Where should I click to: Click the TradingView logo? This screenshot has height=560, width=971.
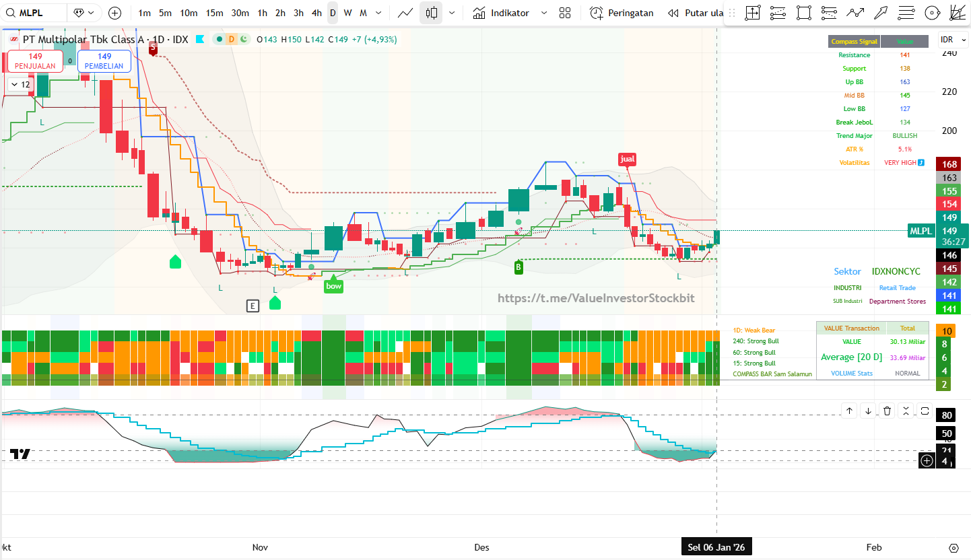pos(20,454)
